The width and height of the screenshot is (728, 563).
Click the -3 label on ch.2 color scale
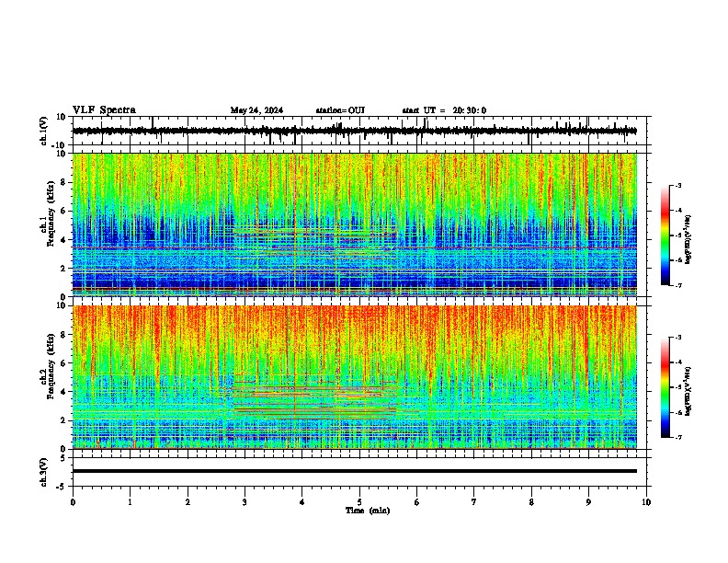coord(678,338)
